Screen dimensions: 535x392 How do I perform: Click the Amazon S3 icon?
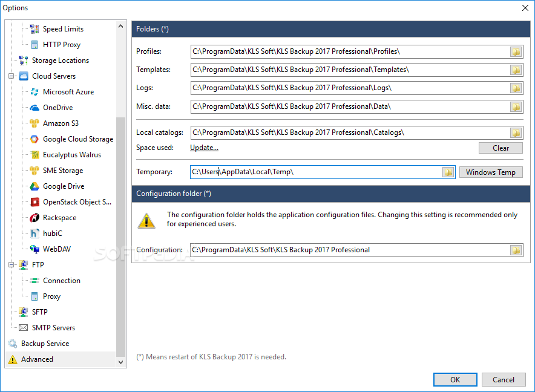tap(34, 123)
